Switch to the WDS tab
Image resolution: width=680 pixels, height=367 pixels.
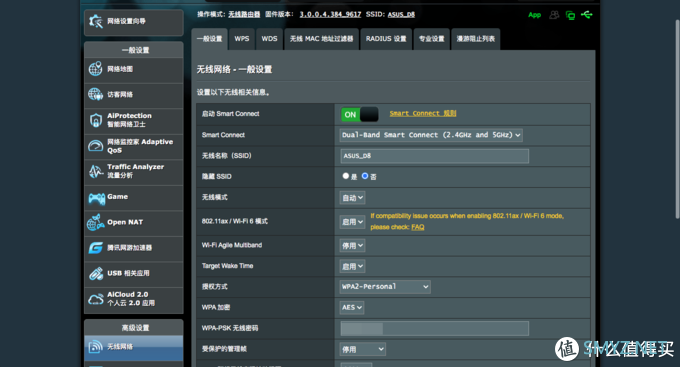(x=269, y=39)
